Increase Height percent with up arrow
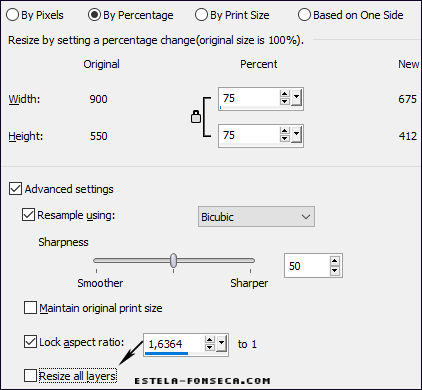 coord(284,131)
